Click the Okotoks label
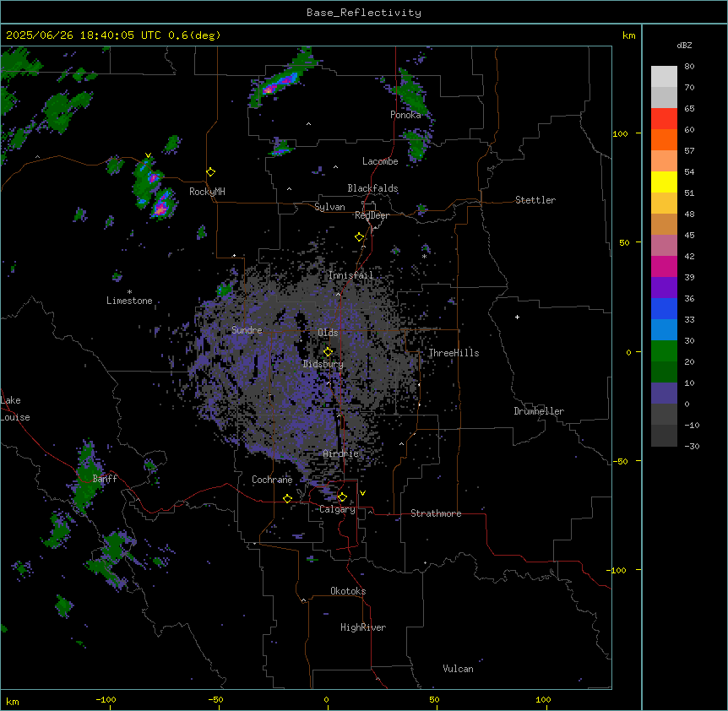Screen dimensions: 728x711 pyautogui.click(x=348, y=591)
